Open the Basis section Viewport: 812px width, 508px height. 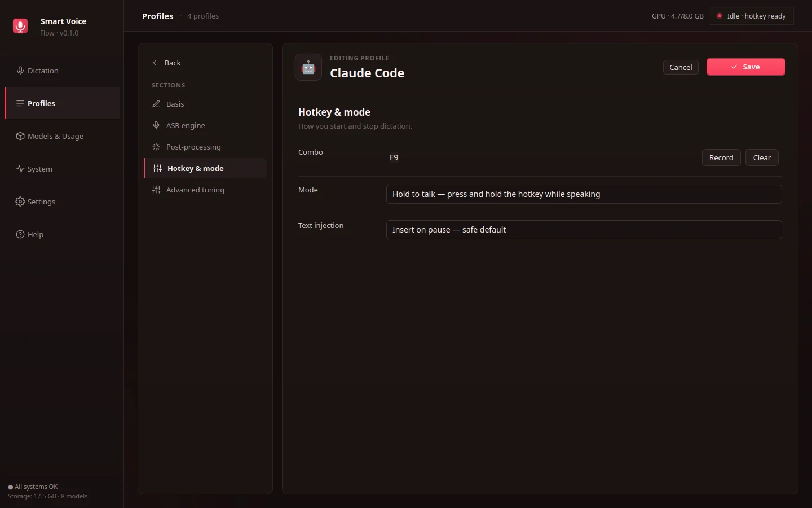click(x=205, y=104)
